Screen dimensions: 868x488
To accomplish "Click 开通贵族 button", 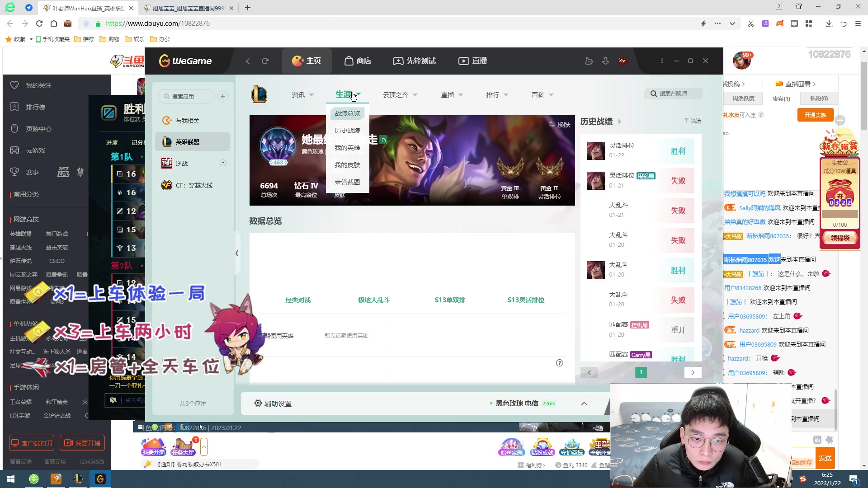I will (815, 115).
